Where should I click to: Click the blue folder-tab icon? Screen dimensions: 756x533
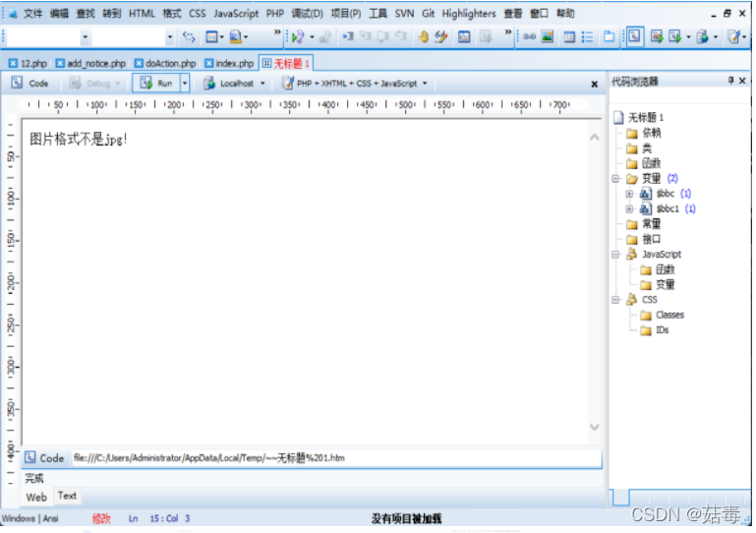pos(609,36)
